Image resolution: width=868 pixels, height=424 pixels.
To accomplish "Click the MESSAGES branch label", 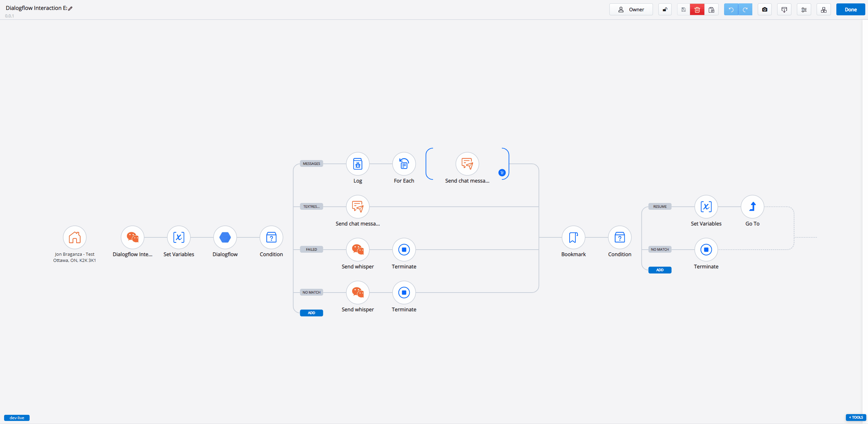I will click(311, 163).
